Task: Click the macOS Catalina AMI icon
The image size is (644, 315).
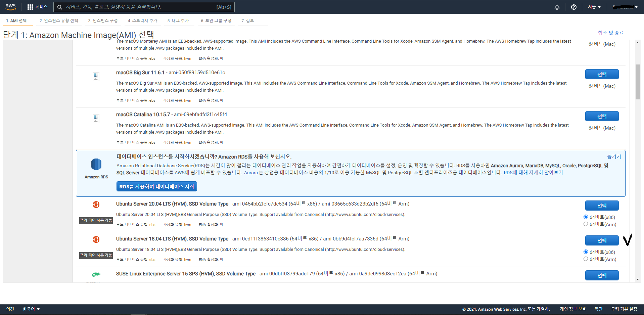Action: point(96,119)
